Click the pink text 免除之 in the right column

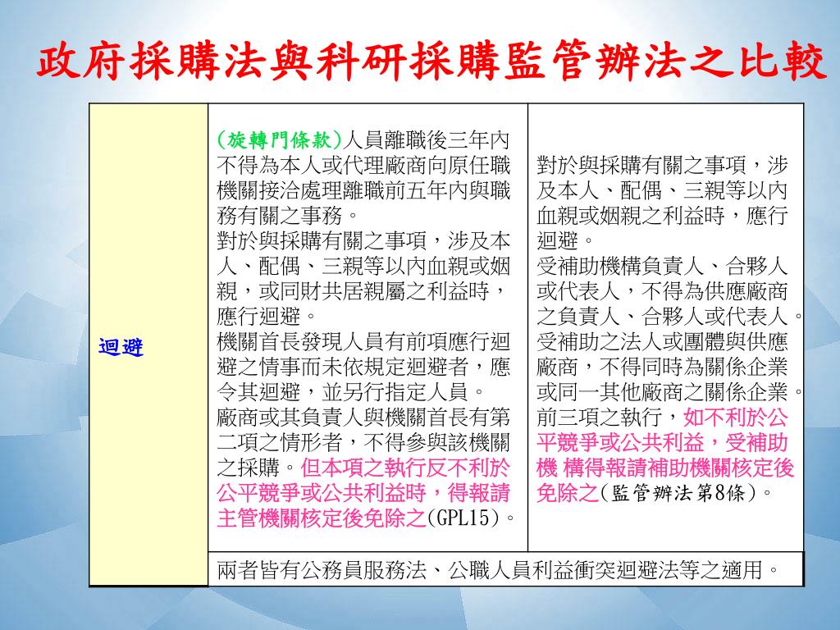[x=568, y=493]
